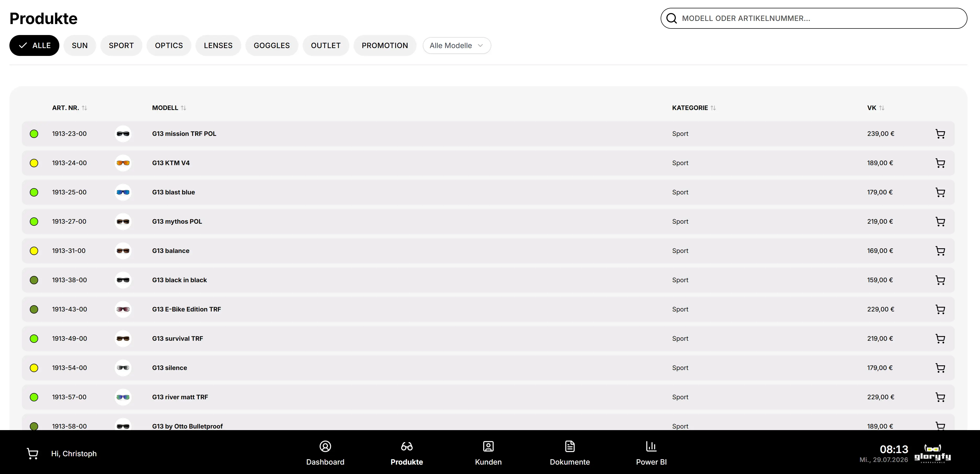Click the green status dot for 1913-23-00
The width and height of the screenshot is (980, 474).
pyautogui.click(x=34, y=134)
